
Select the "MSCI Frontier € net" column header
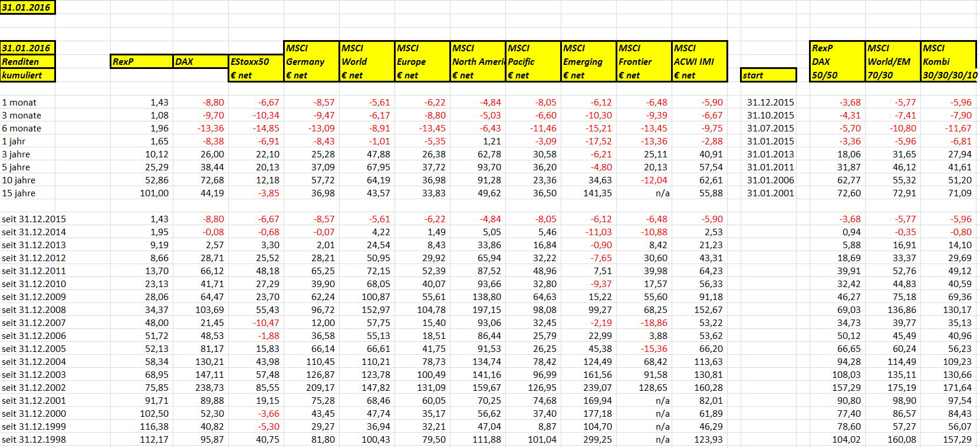(x=644, y=61)
